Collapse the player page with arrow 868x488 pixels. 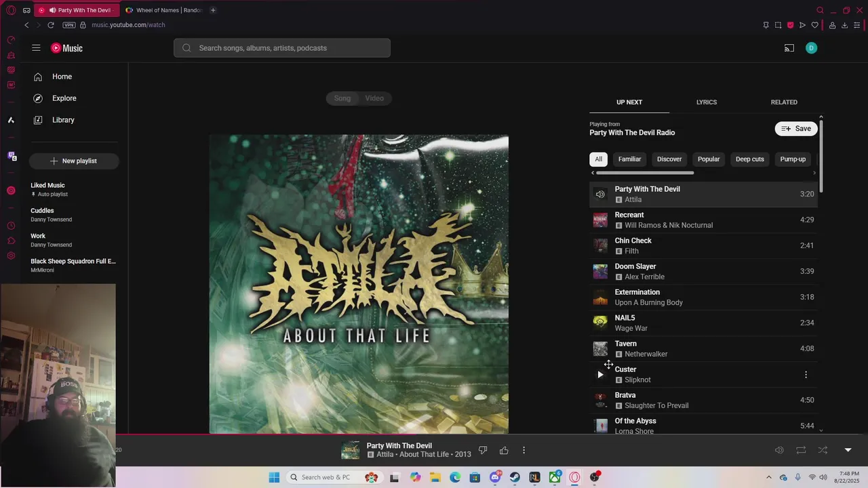[x=848, y=450]
